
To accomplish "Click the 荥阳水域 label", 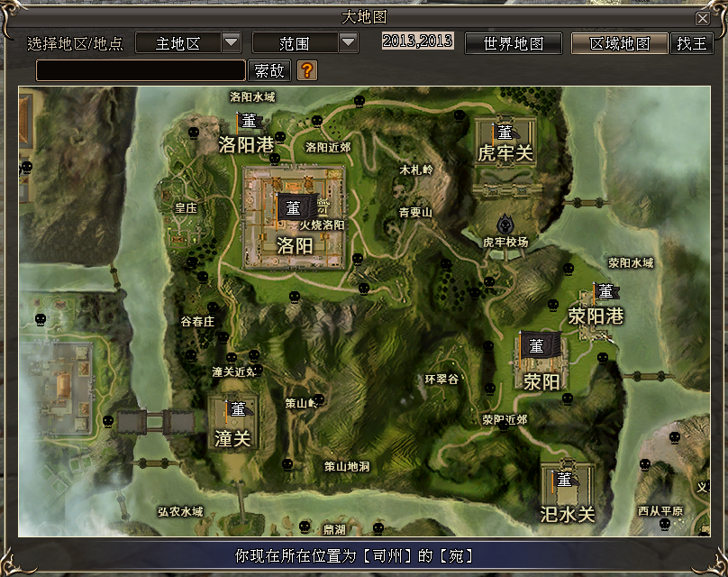I will point(631,263).
